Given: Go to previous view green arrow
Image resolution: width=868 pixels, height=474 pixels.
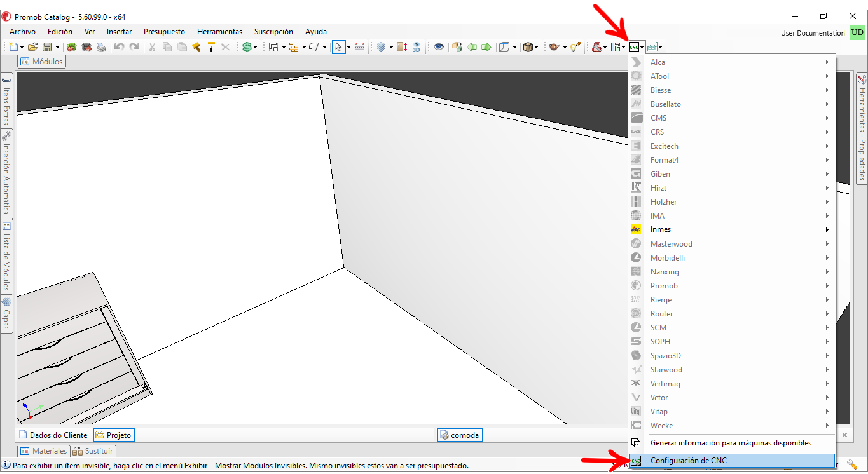Looking at the screenshot, I should point(472,47).
